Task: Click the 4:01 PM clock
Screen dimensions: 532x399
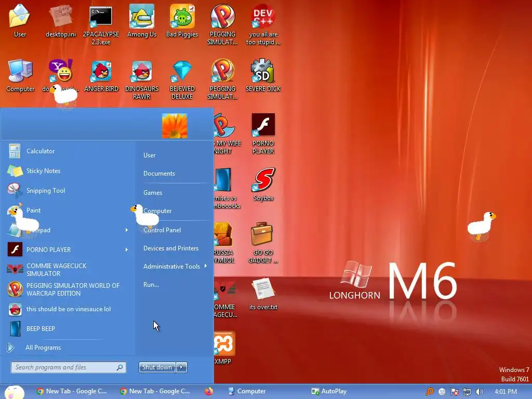Action: pos(506,392)
